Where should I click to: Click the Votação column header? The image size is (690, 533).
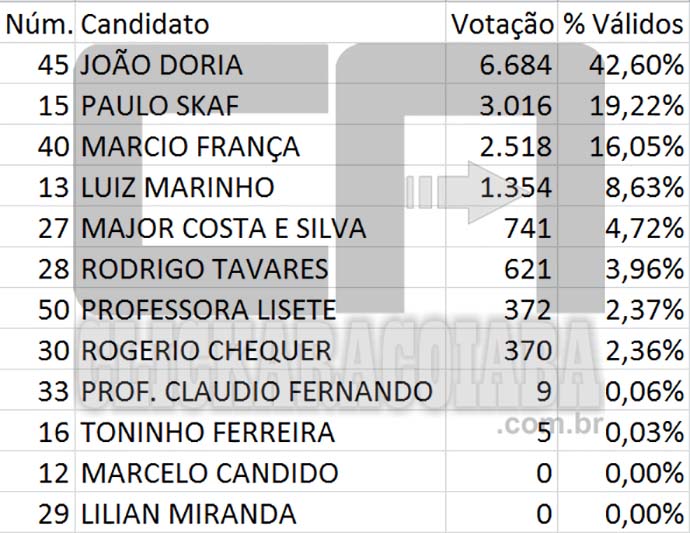[500, 23]
